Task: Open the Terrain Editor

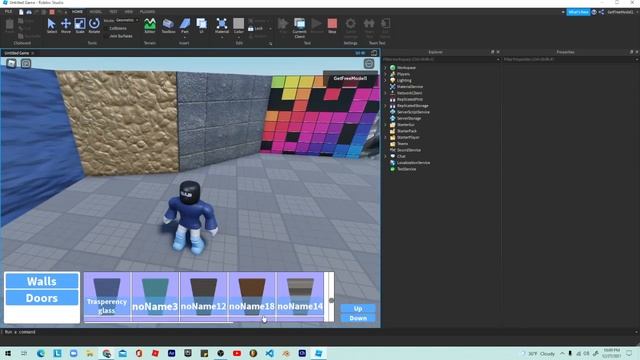Action: pos(150,26)
